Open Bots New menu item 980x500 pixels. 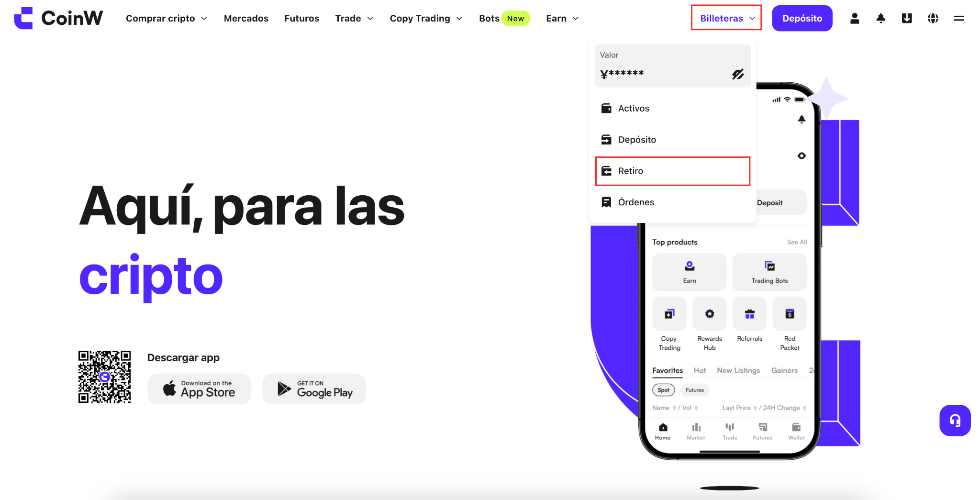click(504, 18)
